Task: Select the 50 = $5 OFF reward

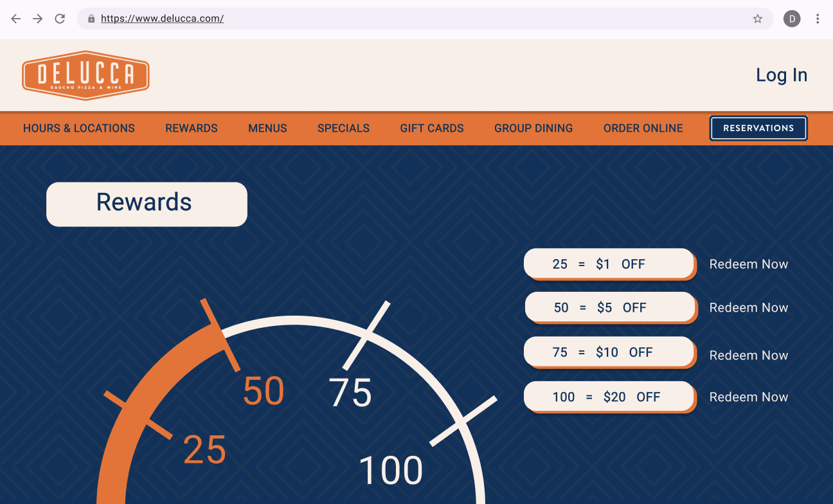Action: [611, 308]
